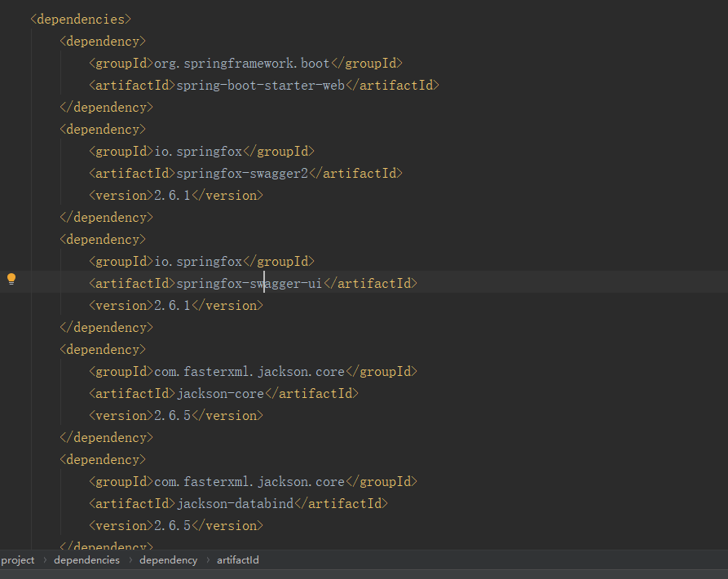728x579 pixels.
Task: Click version 2.6.5 under jackson-core
Action: (x=172, y=416)
